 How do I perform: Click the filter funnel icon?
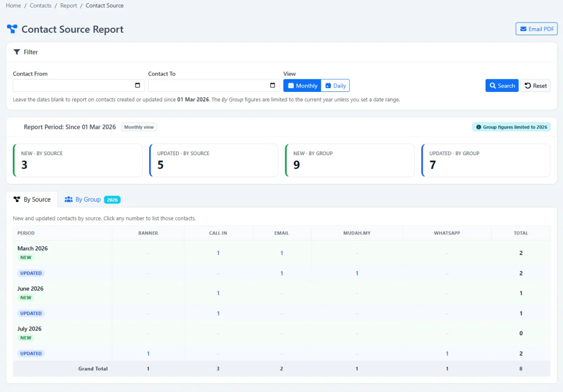click(x=17, y=52)
